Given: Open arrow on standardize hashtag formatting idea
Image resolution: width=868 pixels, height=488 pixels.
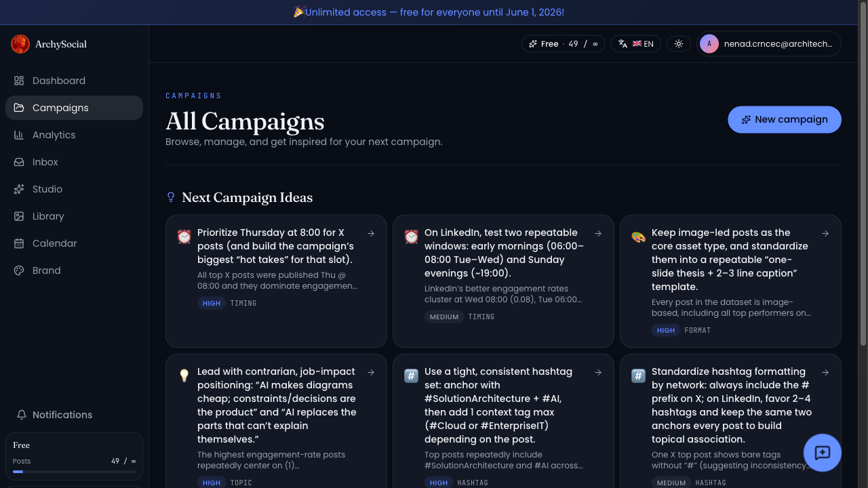Looking at the screenshot, I should pyautogui.click(x=825, y=372).
